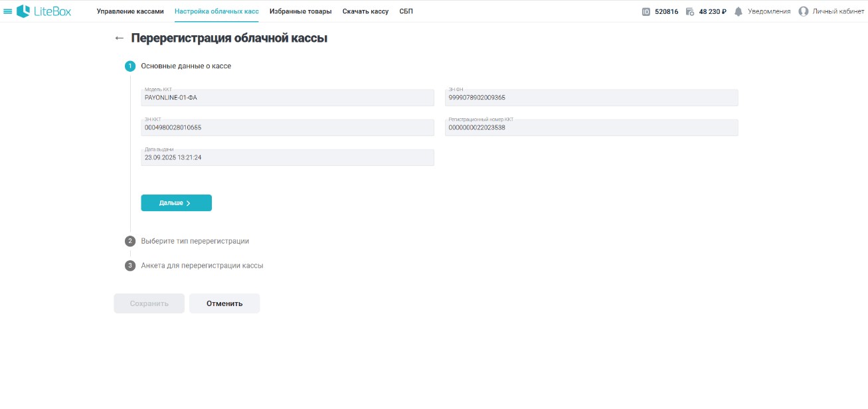
Task: Click the user profile avatar icon
Action: pyautogui.click(x=804, y=11)
